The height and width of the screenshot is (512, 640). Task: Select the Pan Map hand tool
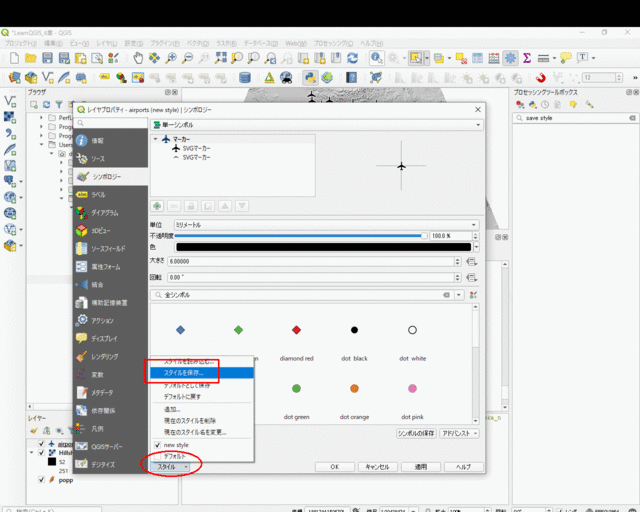click(x=138, y=58)
